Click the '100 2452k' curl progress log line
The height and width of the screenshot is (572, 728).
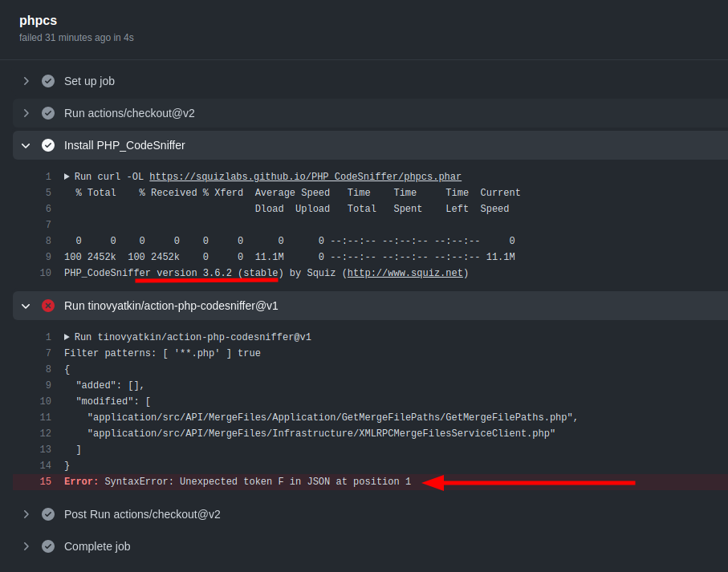289,257
